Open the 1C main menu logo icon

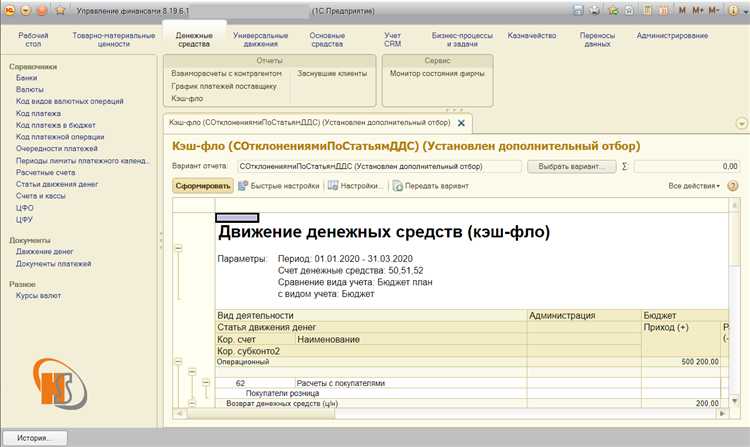[x=10, y=11]
